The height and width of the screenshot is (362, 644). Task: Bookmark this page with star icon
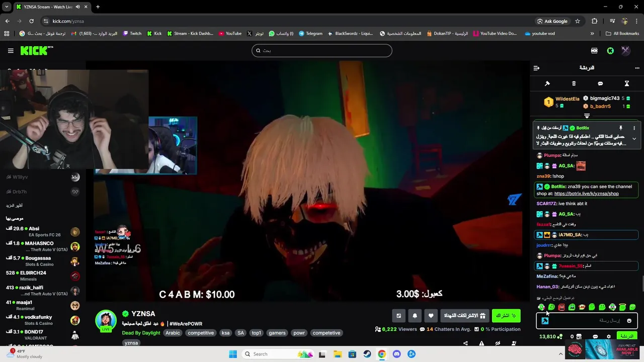(578, 21)
